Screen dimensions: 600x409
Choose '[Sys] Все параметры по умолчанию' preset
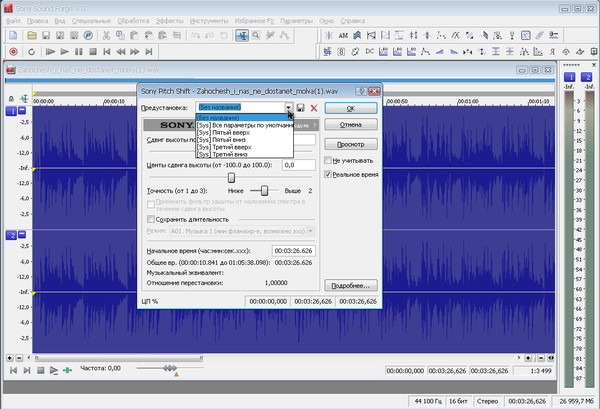click(245, 125)
